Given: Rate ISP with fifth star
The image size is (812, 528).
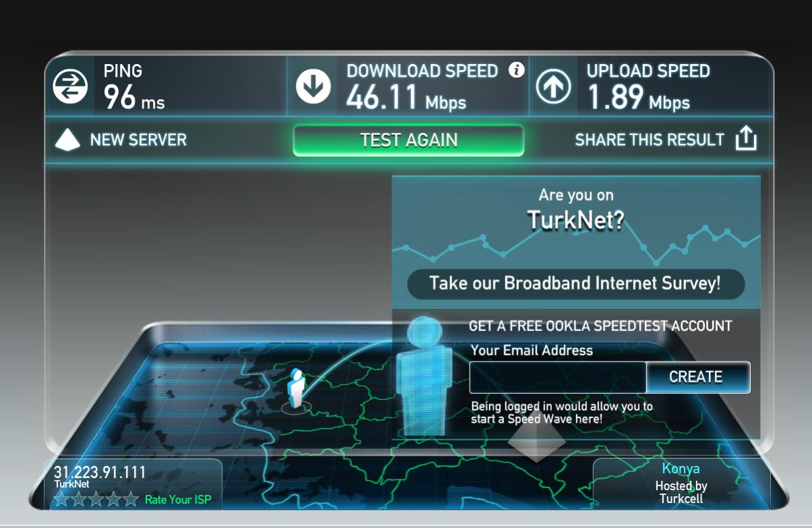Looking at the screenshot, I should pos(131,500).
